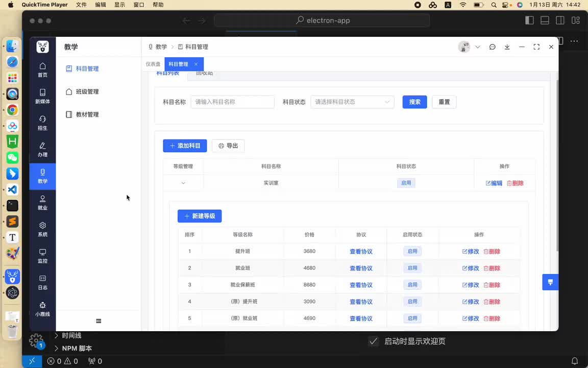
Task: Click the 启用 tag in 就业班 row
Action: tap(412, 268)
